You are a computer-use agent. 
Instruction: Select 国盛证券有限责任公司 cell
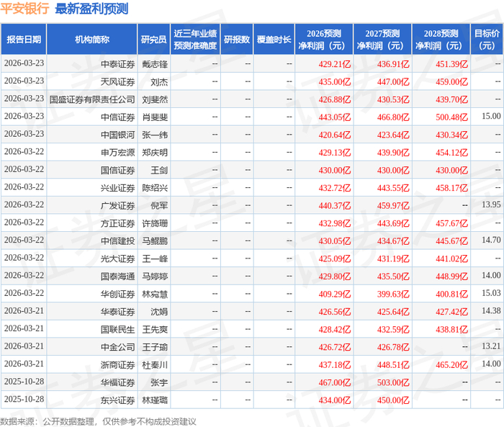point(92,99)
